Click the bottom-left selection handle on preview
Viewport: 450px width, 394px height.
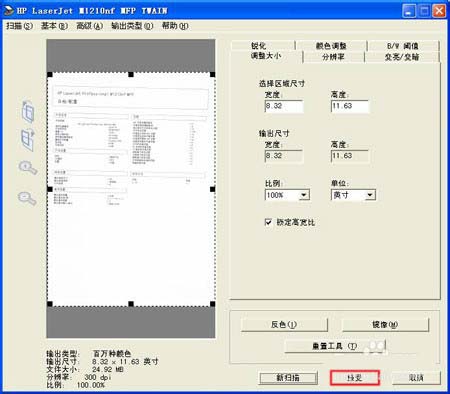50,304
